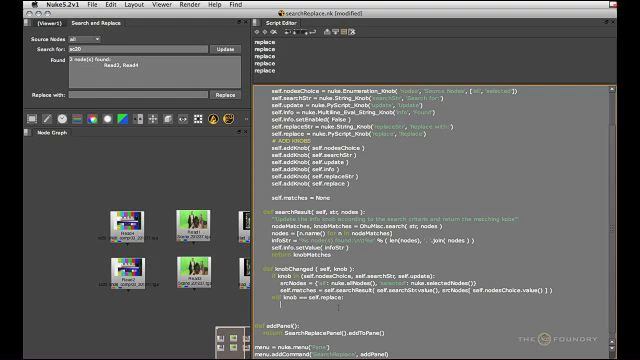Select the Read1 node thumbnail
This screenshot has height=360, width=640.
[193, 225]
